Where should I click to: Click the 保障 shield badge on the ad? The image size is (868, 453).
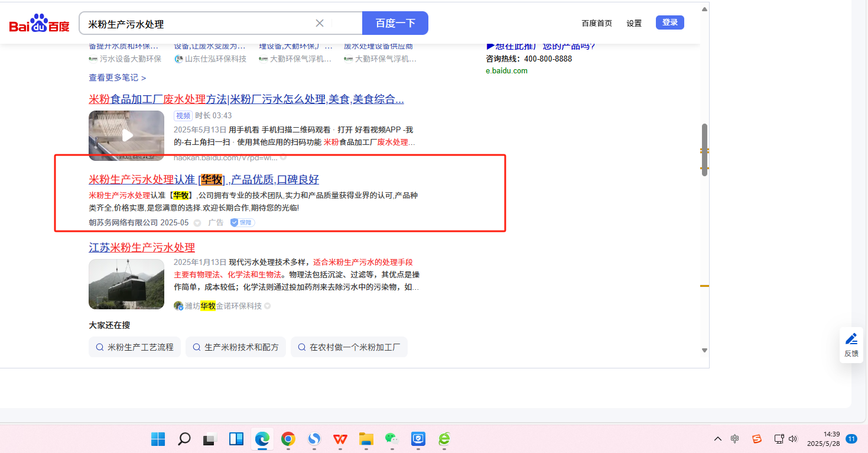coord(242,223)
